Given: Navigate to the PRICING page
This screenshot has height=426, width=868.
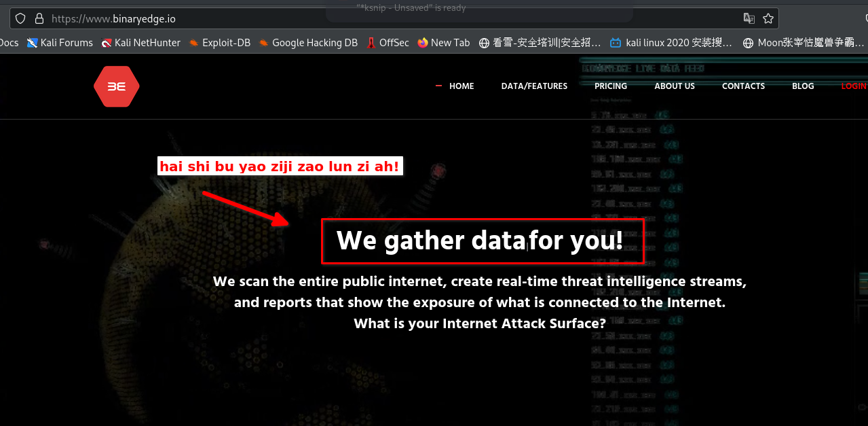Looking at the screenshot, I should 611,86.
